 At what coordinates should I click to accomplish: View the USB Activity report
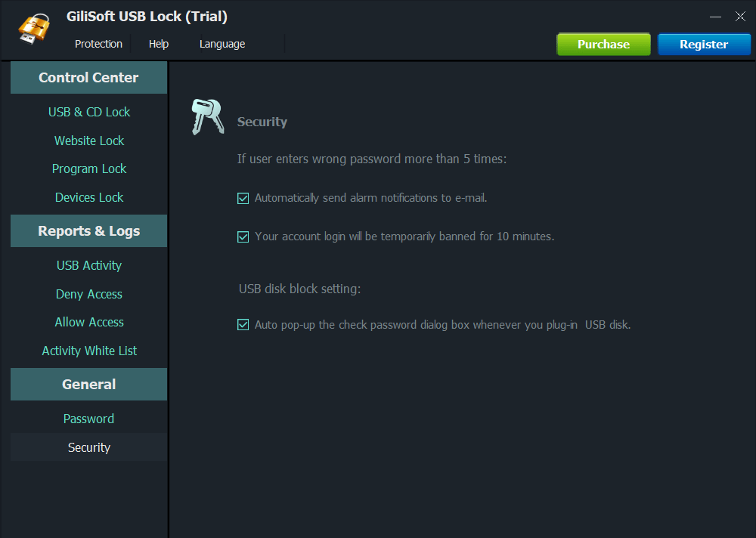[x=89, y=265]
